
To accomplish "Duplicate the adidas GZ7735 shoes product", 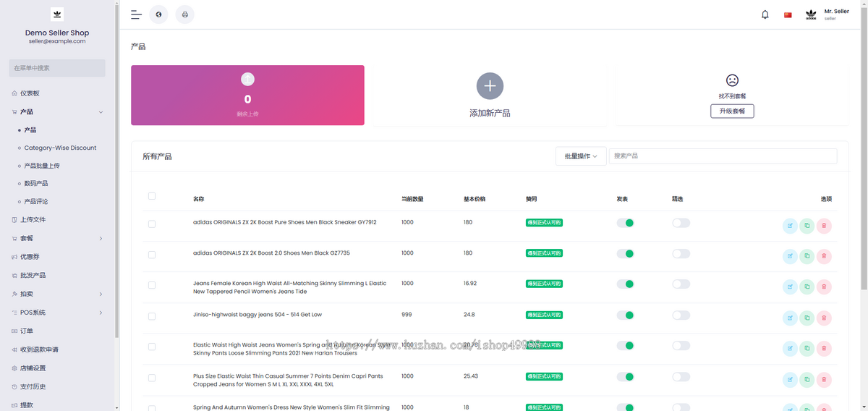I will point(807,256).
